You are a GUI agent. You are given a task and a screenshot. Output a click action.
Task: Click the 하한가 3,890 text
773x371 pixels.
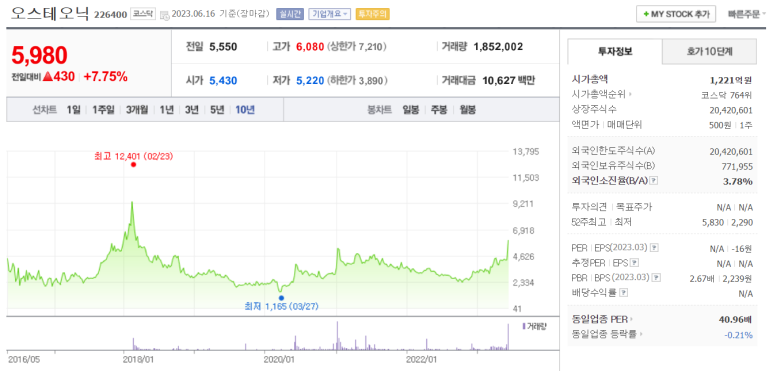(357, 80)
